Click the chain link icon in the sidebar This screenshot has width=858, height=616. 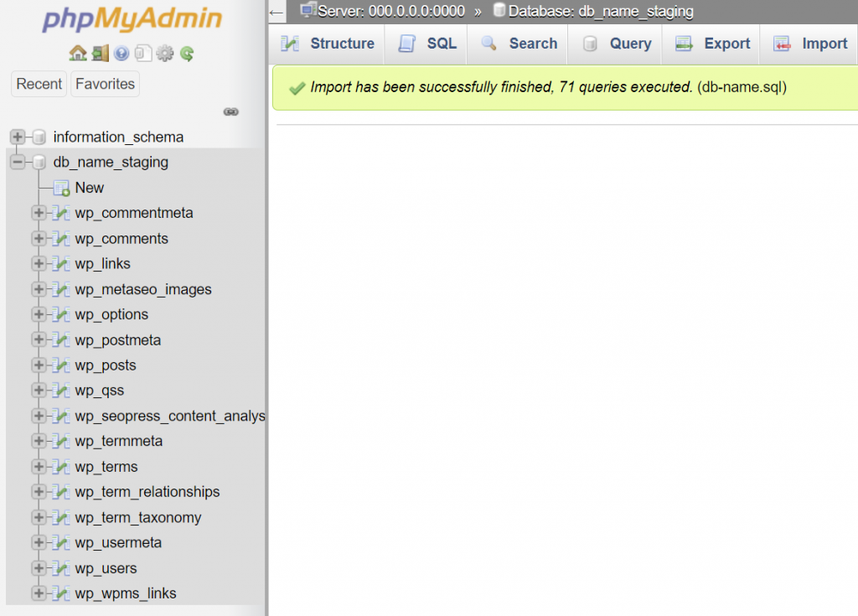coord(231,111)
